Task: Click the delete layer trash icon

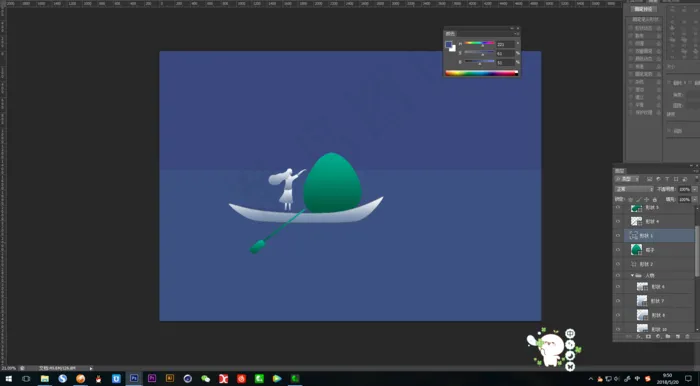Action: click(688, 336)
